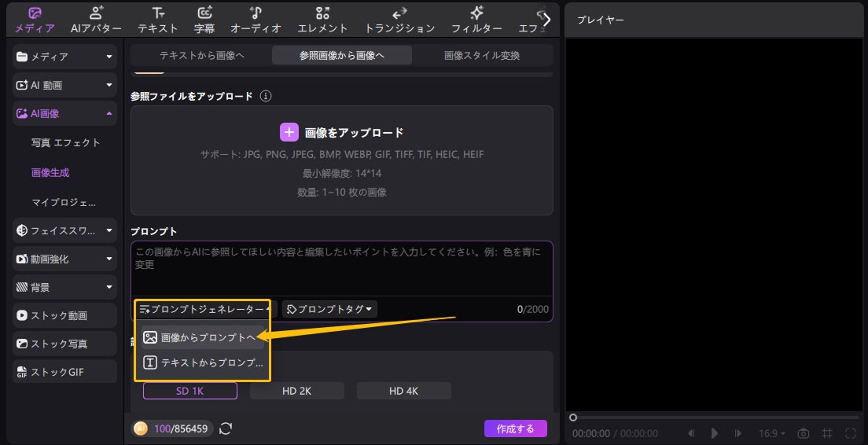Switch to テキストから画像へ tab
The height and width of the screenshot is (445, 868).
(201, 55)
